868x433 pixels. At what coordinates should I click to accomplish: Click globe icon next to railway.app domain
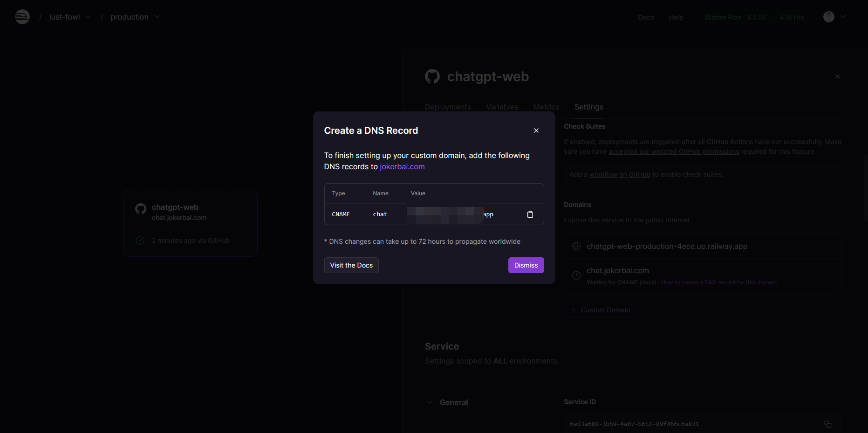pyautogui.click(x=576, y=246)
